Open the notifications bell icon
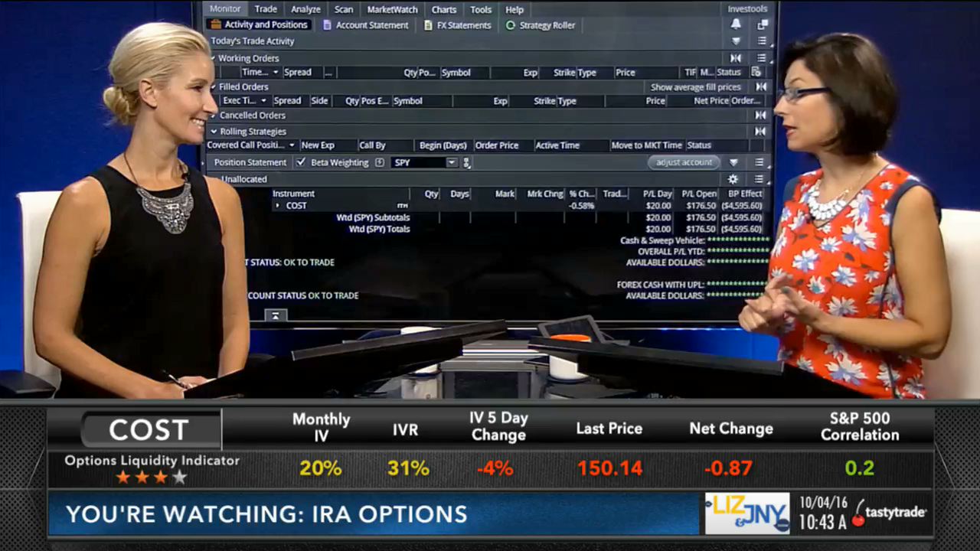This screenshot has width=980, height=551. click(x=736, y=24)
